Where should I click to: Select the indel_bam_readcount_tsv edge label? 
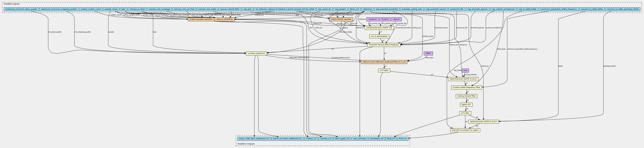[299, 58]
